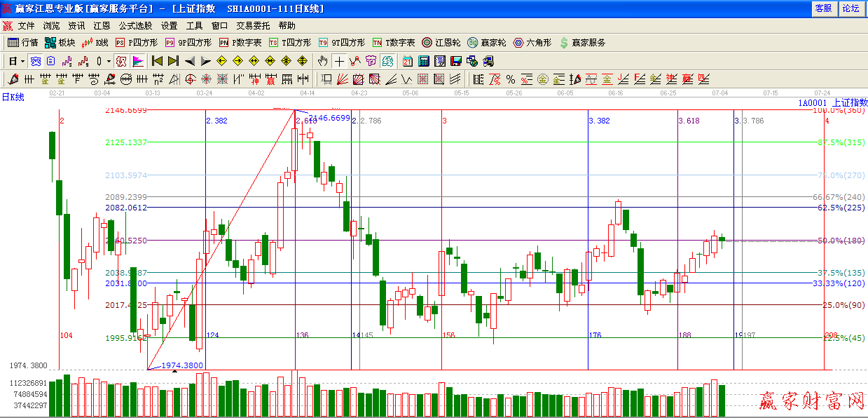This screenshot has width=868, height=418.
Task: Click the yellow diamond left-arrow icon
Action: 221,61
